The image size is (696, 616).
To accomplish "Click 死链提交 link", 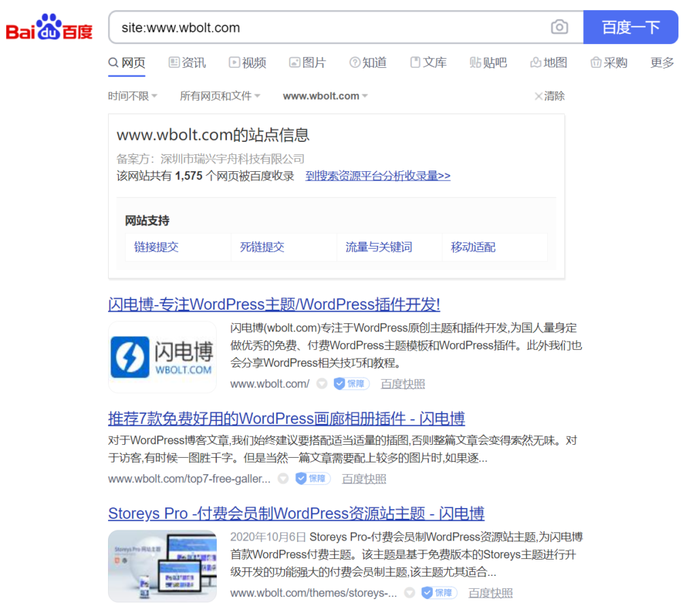I will pyautogui.click(x=262, y=247).
